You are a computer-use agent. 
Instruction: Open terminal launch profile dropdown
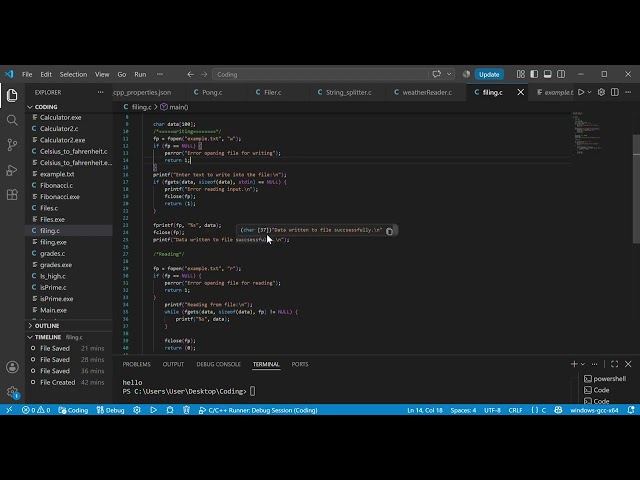click(582, 364)
